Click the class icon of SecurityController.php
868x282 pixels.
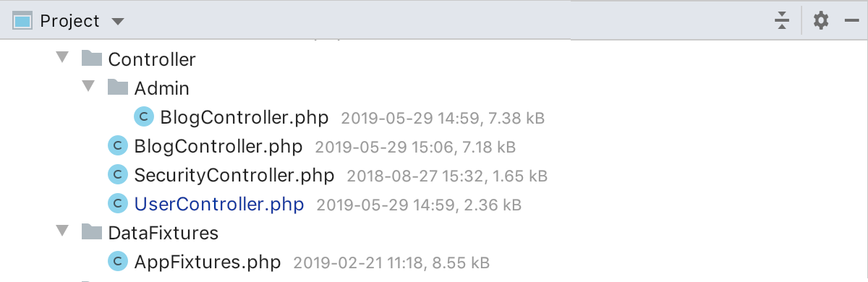coord(117,174)
